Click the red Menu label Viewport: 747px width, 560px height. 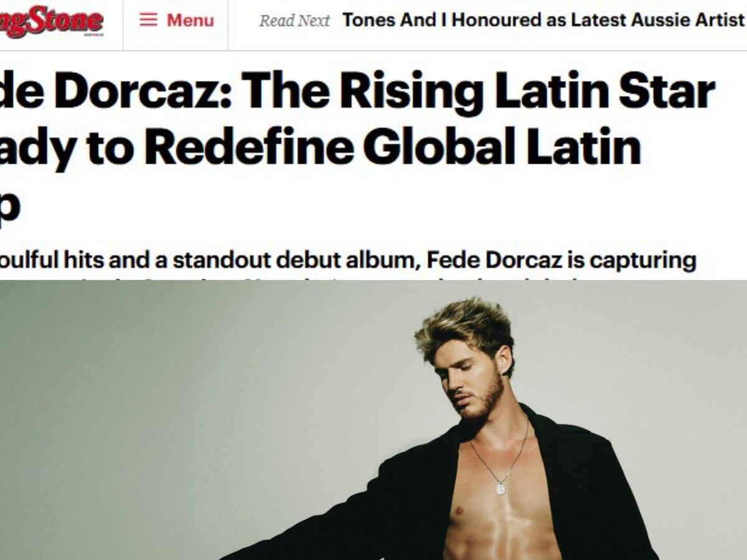pos(190,21)
